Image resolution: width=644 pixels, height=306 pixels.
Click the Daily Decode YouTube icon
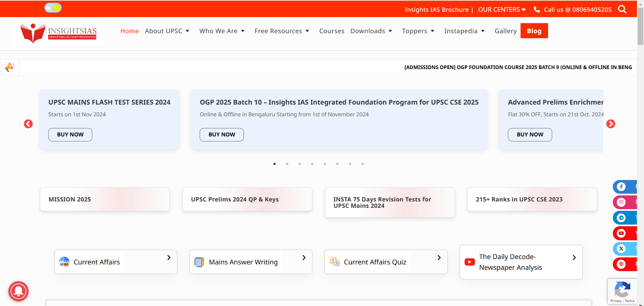470,262
